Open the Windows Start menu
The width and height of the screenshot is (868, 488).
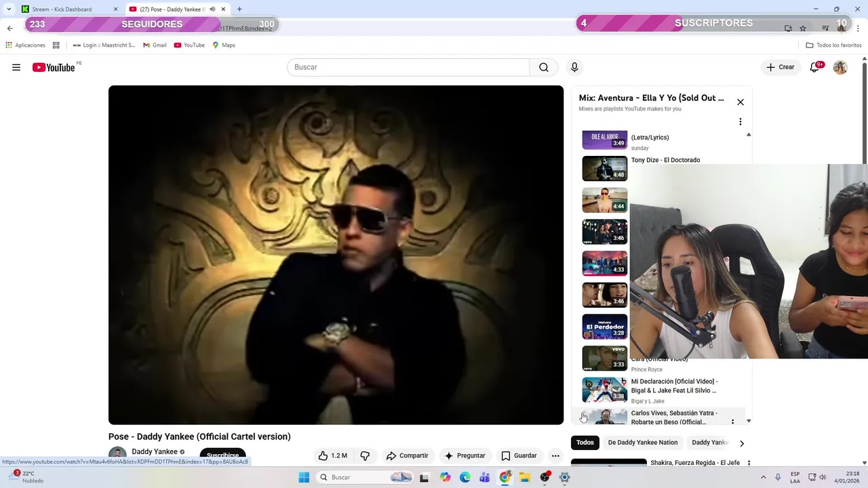click(304, 477)
